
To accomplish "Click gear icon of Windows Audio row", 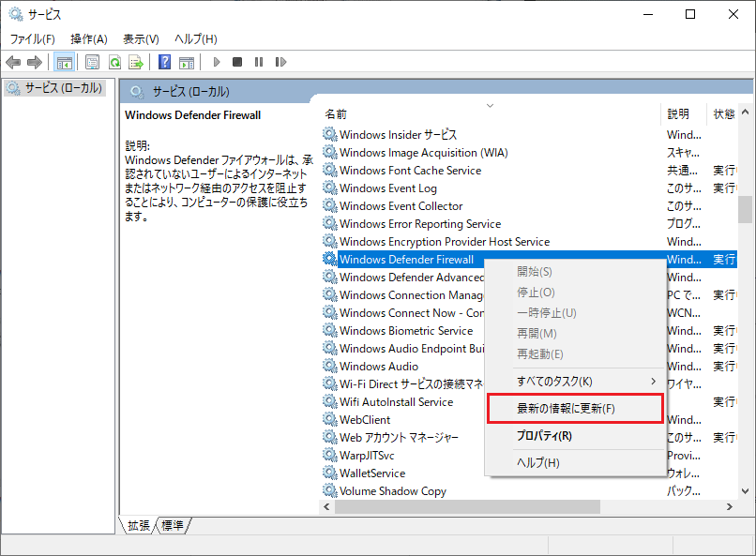I will (x=330, y=367).
